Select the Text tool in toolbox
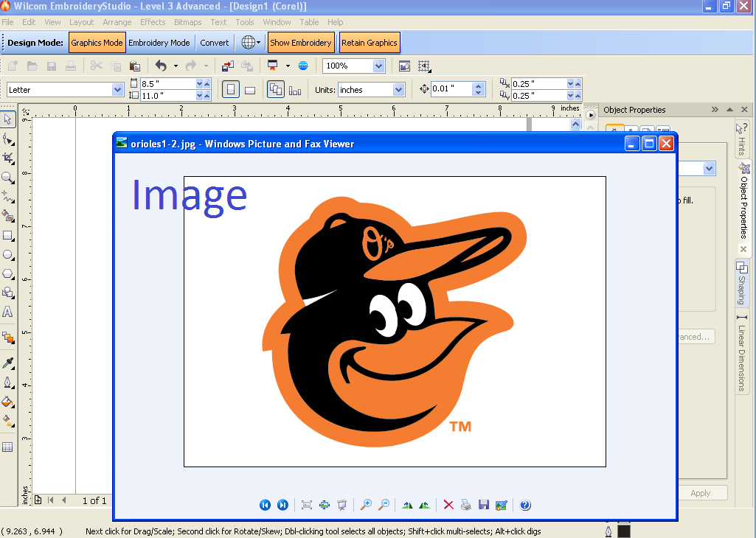This screenshot has width=756, height=538. pyautogui.click(x=7, y=312)
